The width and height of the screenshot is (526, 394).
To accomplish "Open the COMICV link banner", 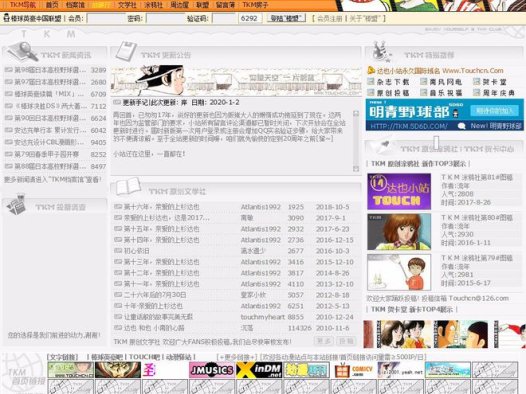I will 353,370.
